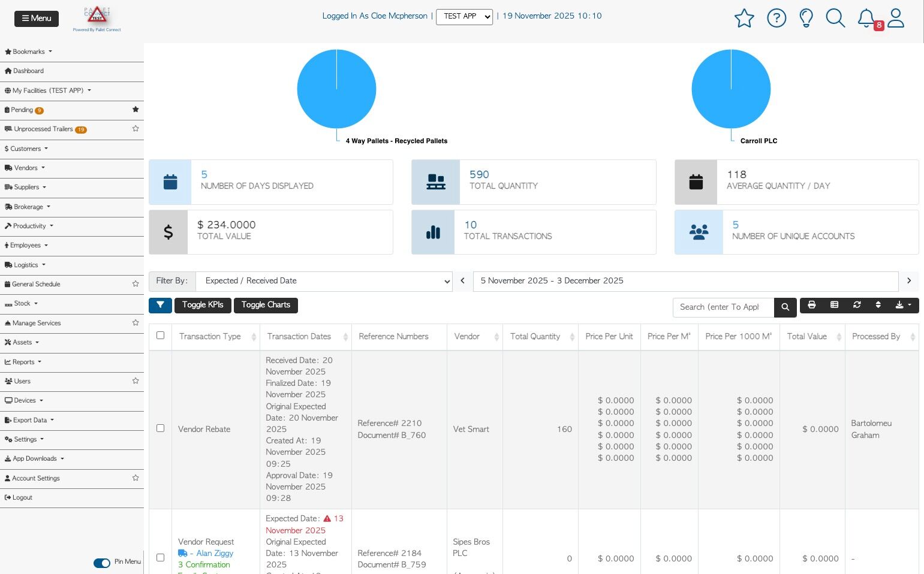924x574 pixels.
Task: Go to next date range arrow
Action: [x=909, y=281]
